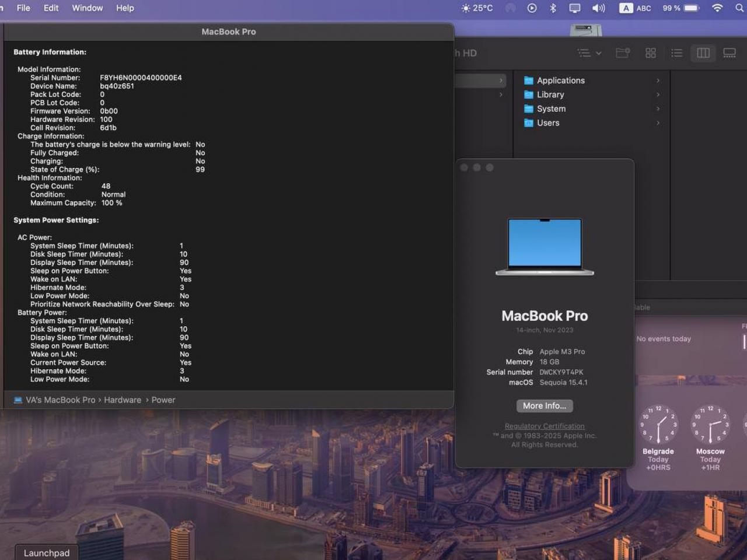This screenshot has height=560, width=747.
Task: Click serial number DWCKY9T4PK in About window
Action: (x=561, y=372)
